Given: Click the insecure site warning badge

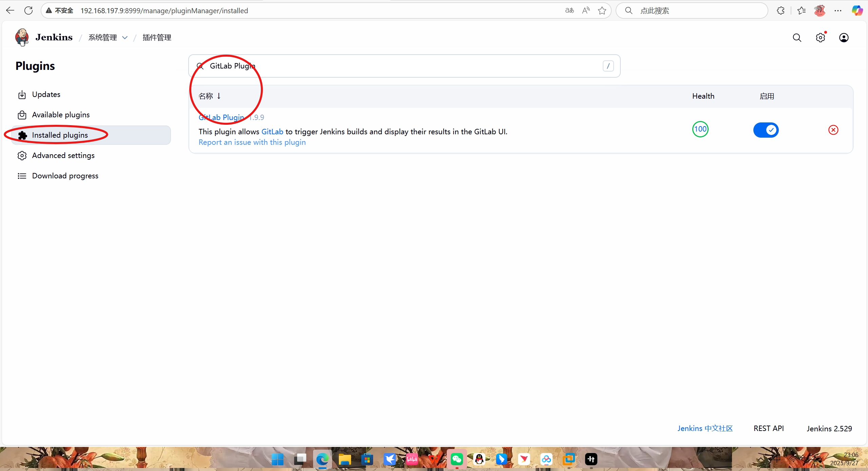Looking at the screenshot, I should (x=60, y=11).
